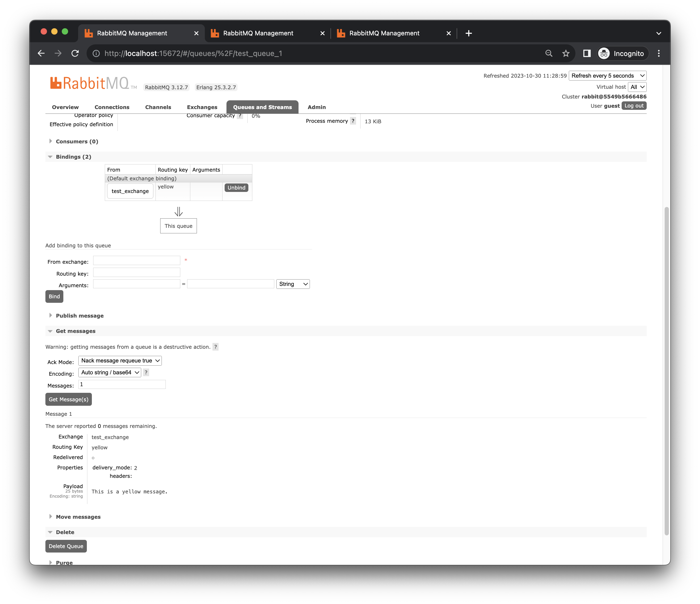Open the zoom magnifier icon in address bar
The width and height of the screenshot is (700, 604).
pos(549,53)
